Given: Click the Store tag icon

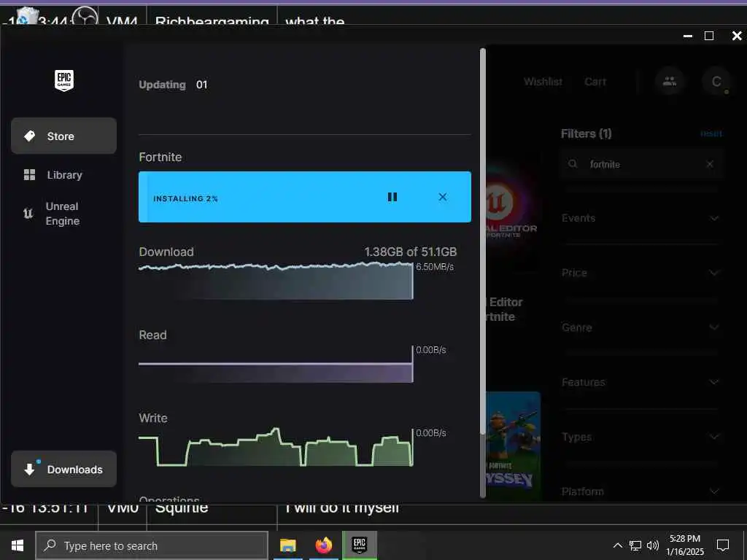Looking at the screenshot, I should coord(29,136).
